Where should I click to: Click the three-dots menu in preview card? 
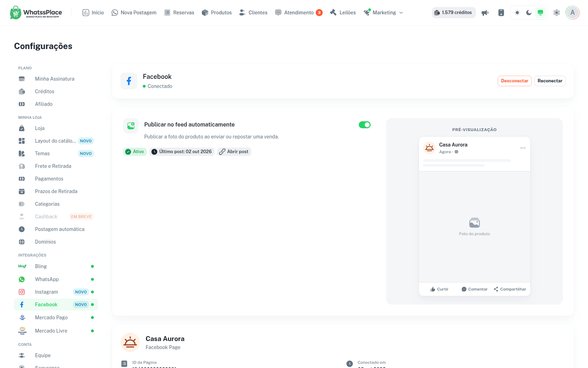click(x=523, y=148)
